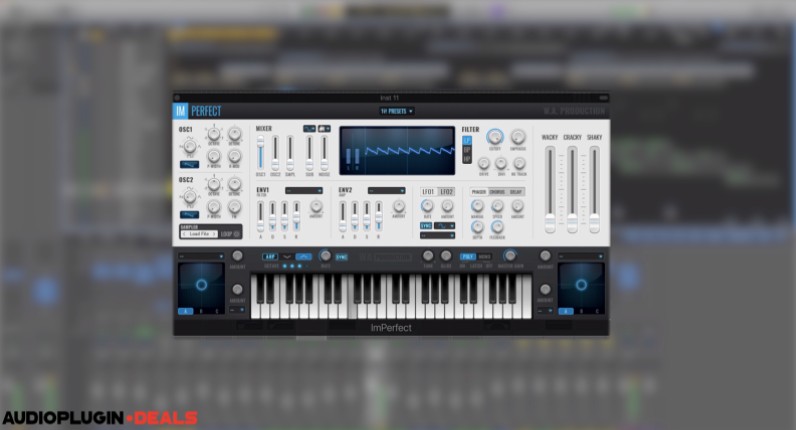
Task: Click the LFO Rate knob
Action: tap(427, 206)
